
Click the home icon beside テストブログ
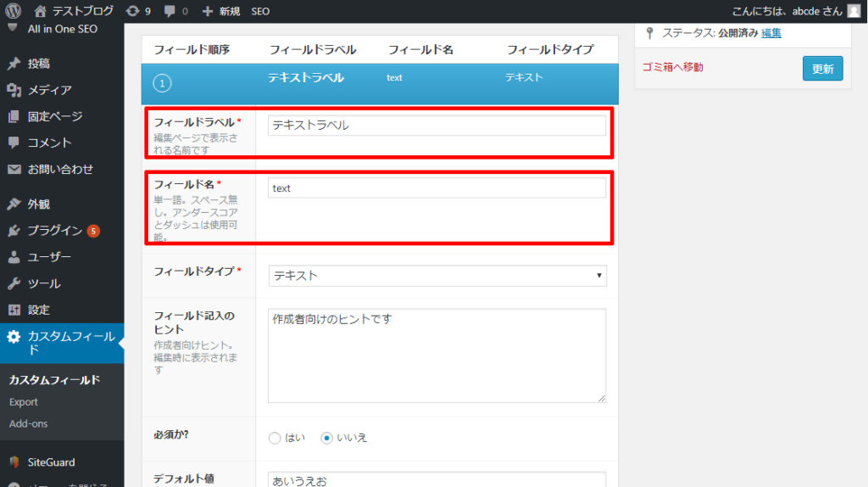pos(40,11)
